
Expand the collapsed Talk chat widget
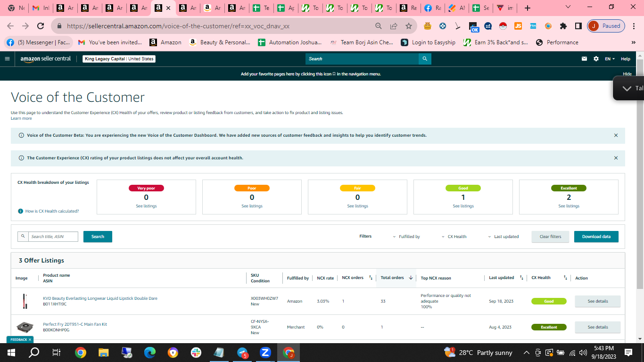click(x=629, y=88)
